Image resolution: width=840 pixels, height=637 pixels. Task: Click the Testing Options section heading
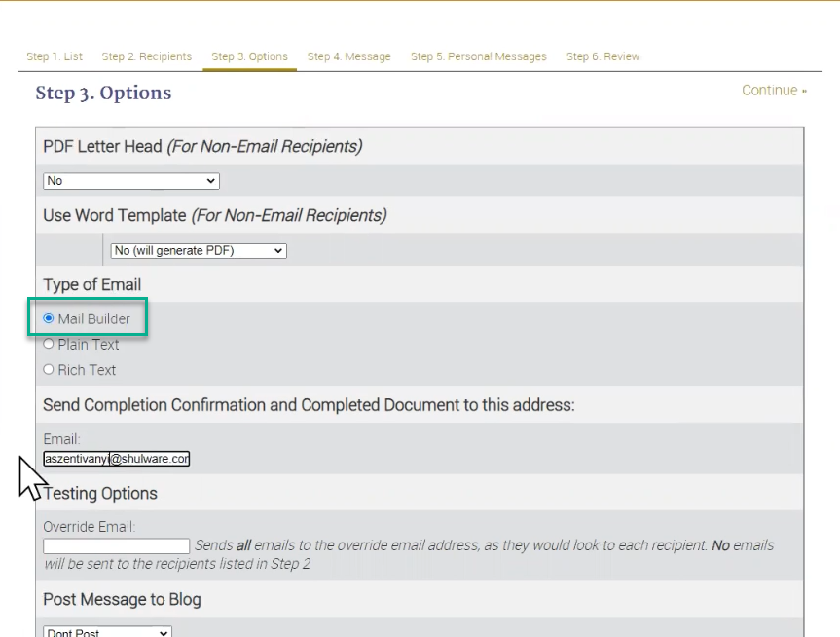tap(100, 493)
